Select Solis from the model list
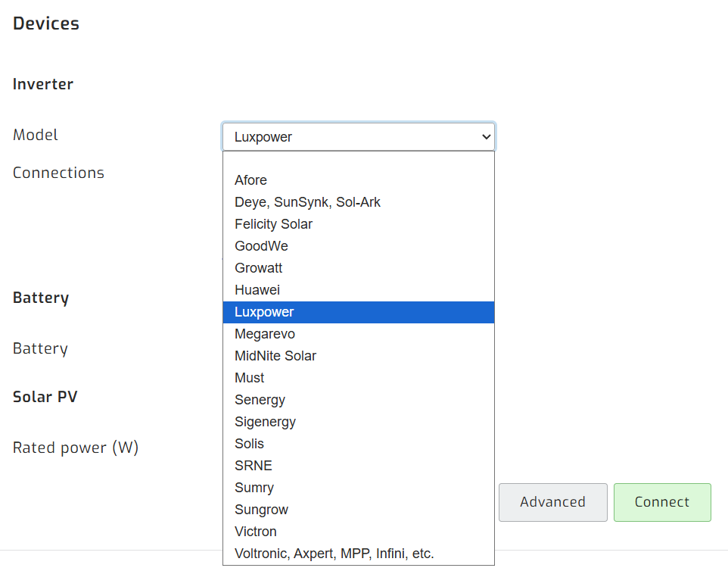The image size is (728, 571). click(249, 444)
